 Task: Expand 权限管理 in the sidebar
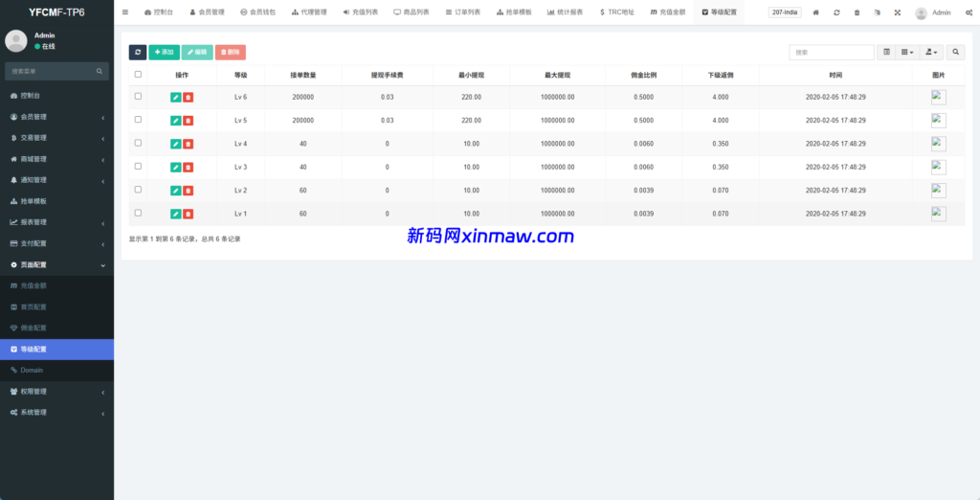click(56, 392)
